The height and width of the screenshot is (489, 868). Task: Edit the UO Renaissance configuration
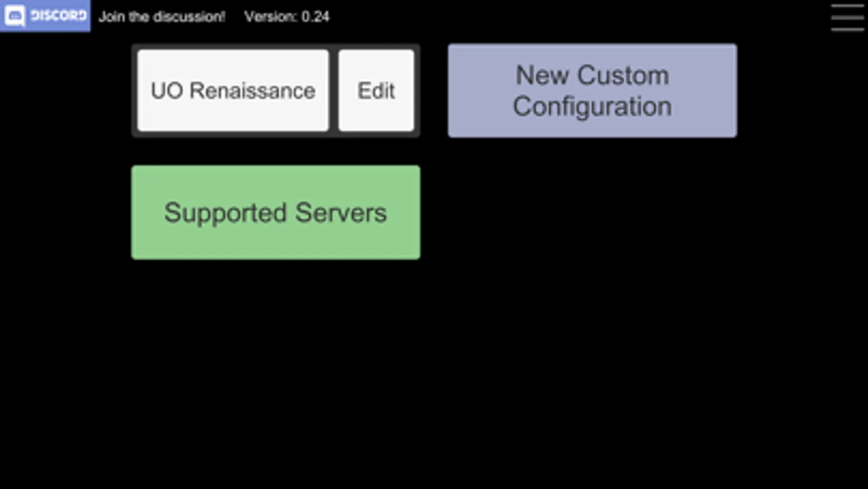coord(376,90)
